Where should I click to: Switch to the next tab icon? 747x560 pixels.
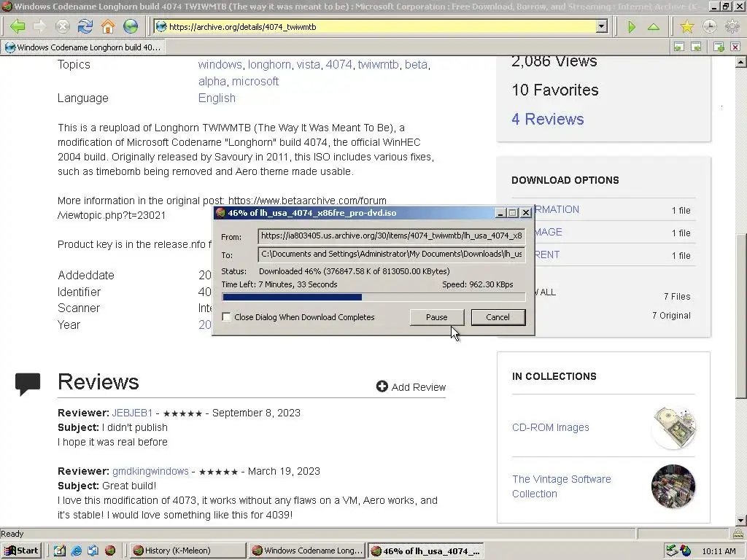[x=696, y=47]
